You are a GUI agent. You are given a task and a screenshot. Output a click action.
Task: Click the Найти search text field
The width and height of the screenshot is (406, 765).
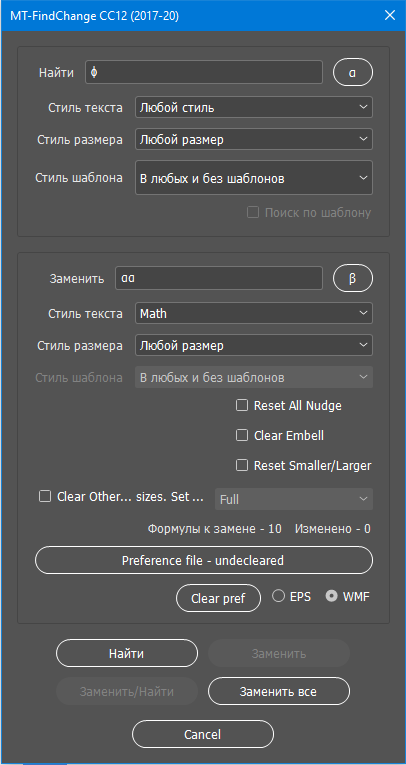pos(204,72)
